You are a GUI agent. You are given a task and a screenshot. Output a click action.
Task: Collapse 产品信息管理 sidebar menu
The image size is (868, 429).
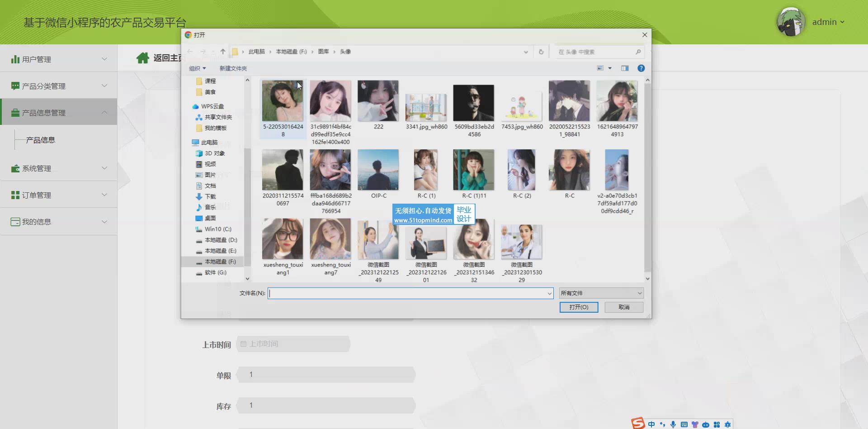[59, 112]
